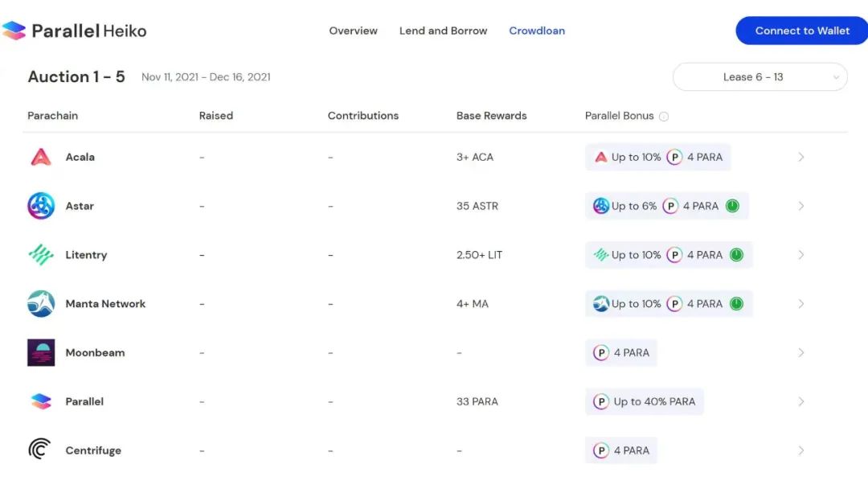
Task: Click the PARA token icon in Centrifuge bonus
Action: click(x=600, y=450)
